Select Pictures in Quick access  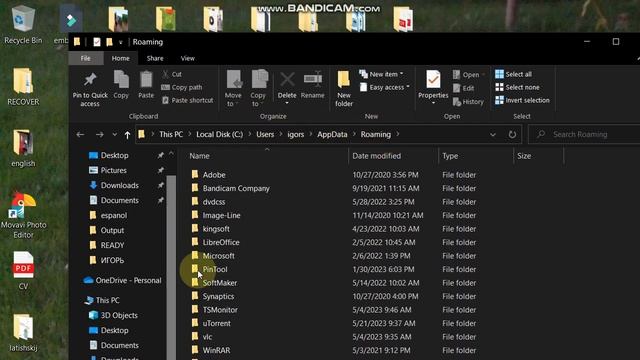113,170
